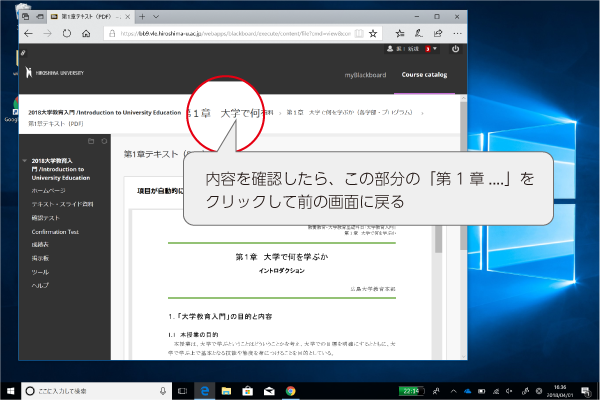Click the Cortana microphone icon
Image resolution: width=600 pixels, height=400 pixels.
tap(163, 391)
